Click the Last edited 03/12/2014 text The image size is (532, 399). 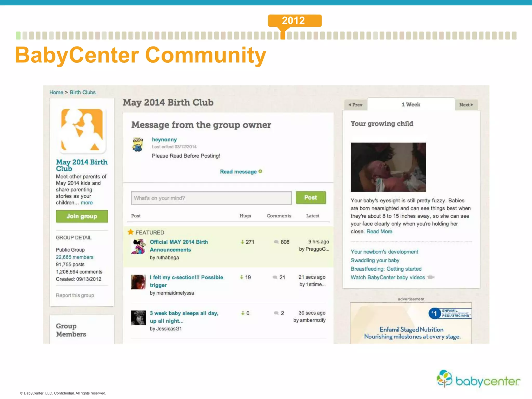point(174,147)
